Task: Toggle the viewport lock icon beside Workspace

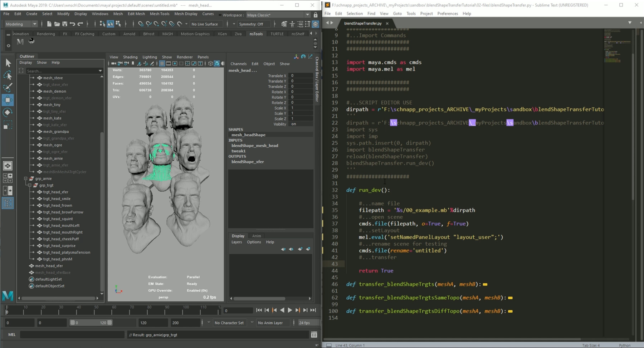Action: [316, 15]
